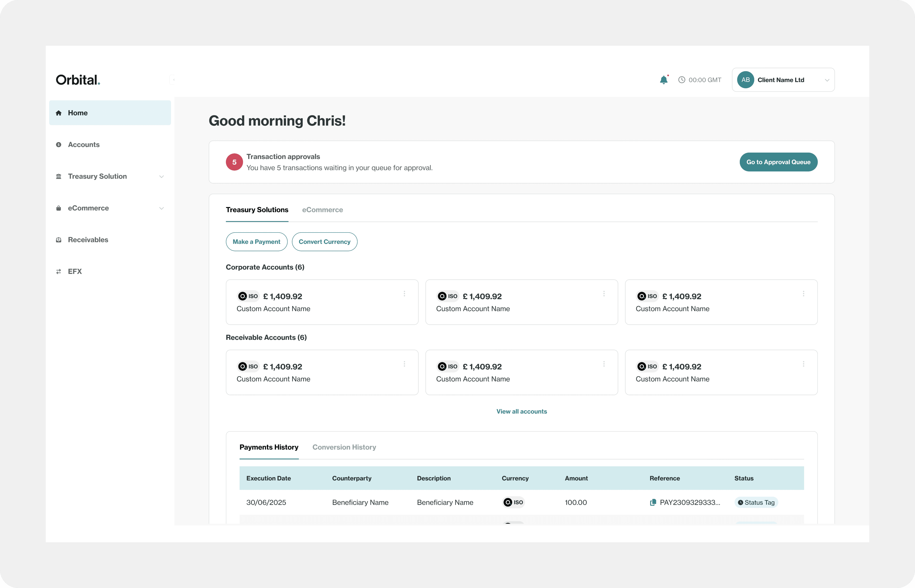
Task: Click the clock icon beside 00:00 GMT
Action: (682, 80)
